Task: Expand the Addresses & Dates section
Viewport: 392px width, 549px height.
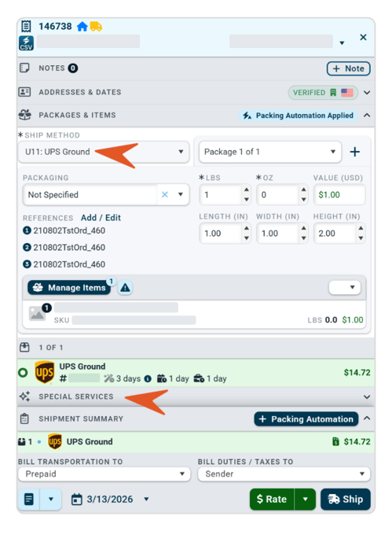Action: (367, 93)
